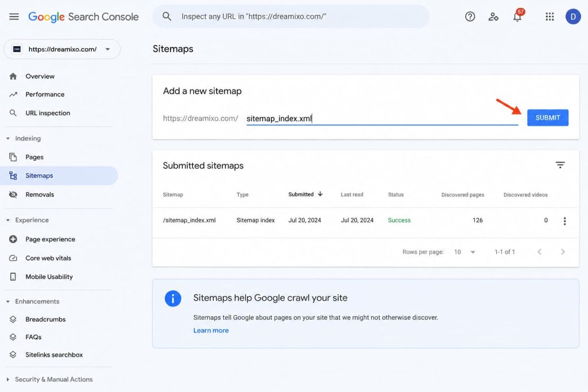Open the Overview page
Viewport: 588px width, 392px height.
(x=40, y=76)
